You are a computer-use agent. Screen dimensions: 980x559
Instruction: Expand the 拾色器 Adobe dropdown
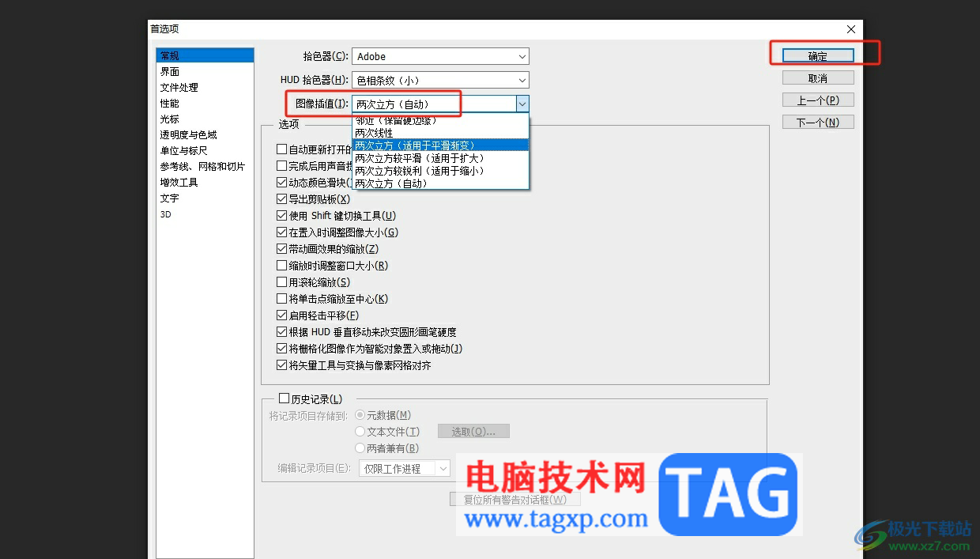[x=440, y=56]
